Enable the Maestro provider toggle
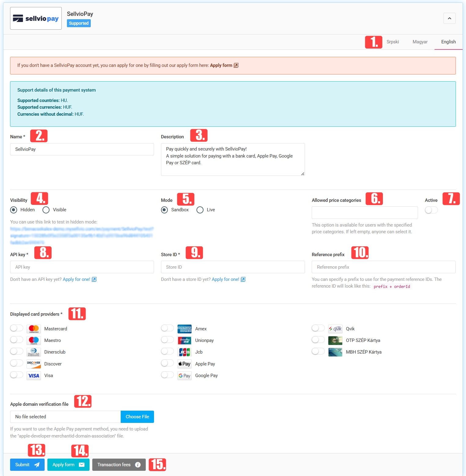The width and height of the screenshot is (466, 476). [x=17, y=340]
